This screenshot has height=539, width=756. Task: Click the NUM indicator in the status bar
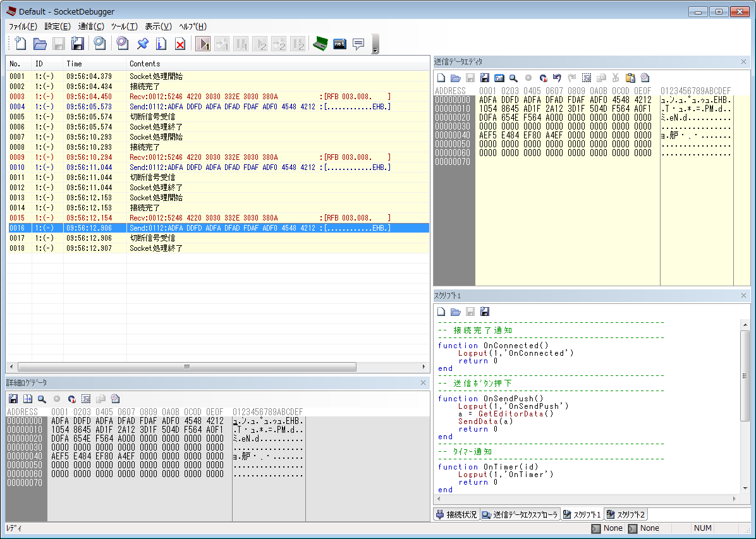(x=702, y=528)
